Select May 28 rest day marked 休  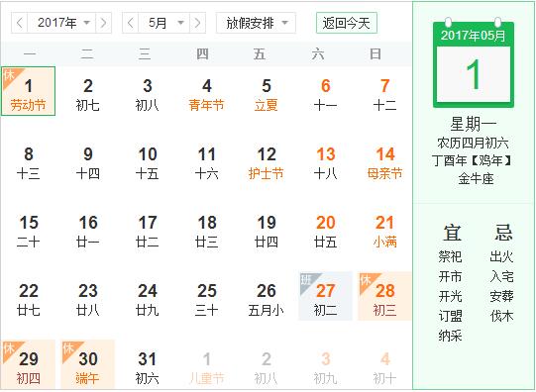pyautogui.click(x=384, y=296)
